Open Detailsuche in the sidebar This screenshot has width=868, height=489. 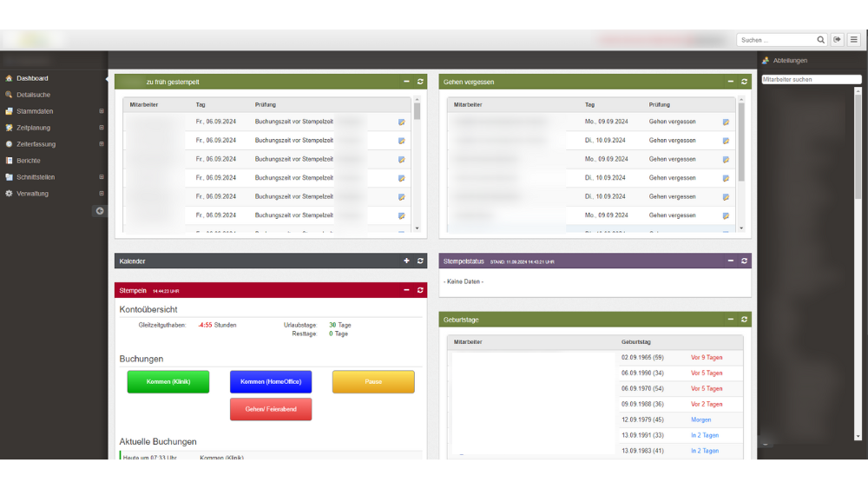(x=33, y=95)
